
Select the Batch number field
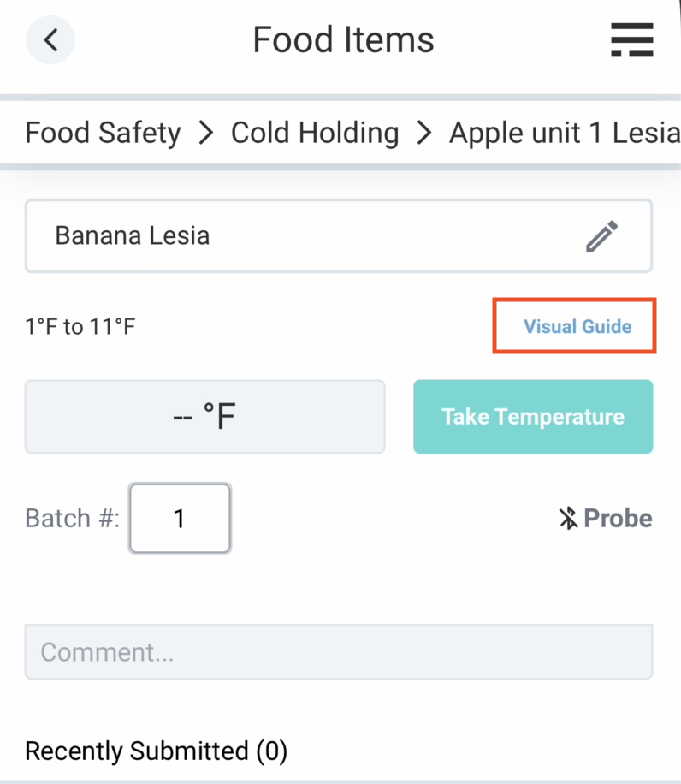180,518
